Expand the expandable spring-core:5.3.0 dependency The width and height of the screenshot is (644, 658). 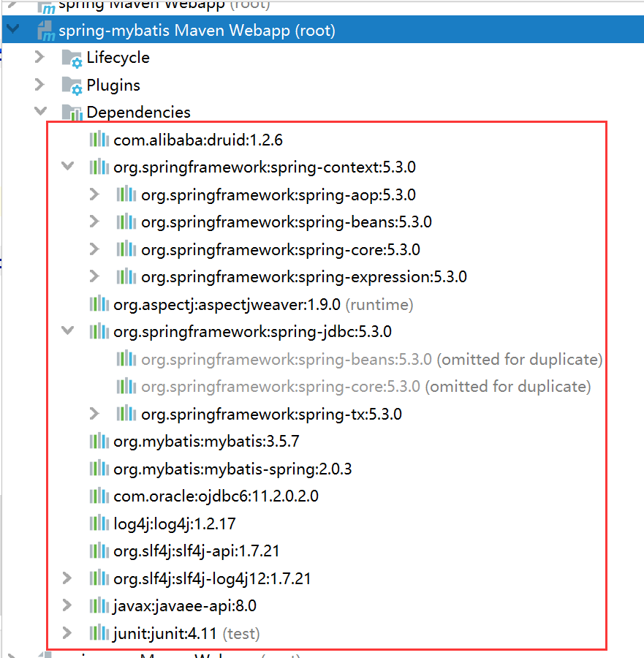tap(95, 249)
